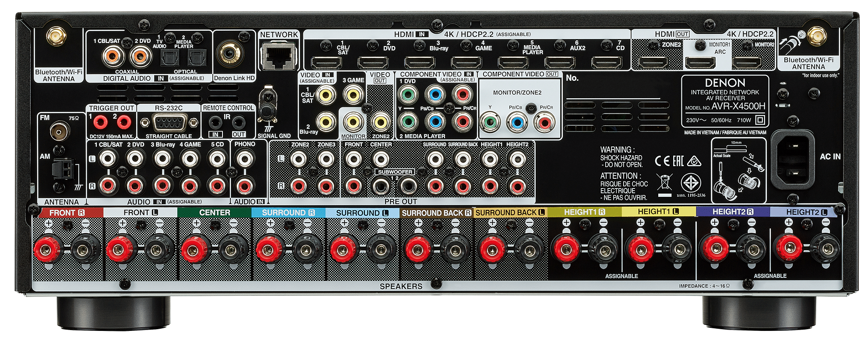Click the HDMI OUT MONITOR2 port
Viewport: 868px width, 341px height.
[747, 63]
